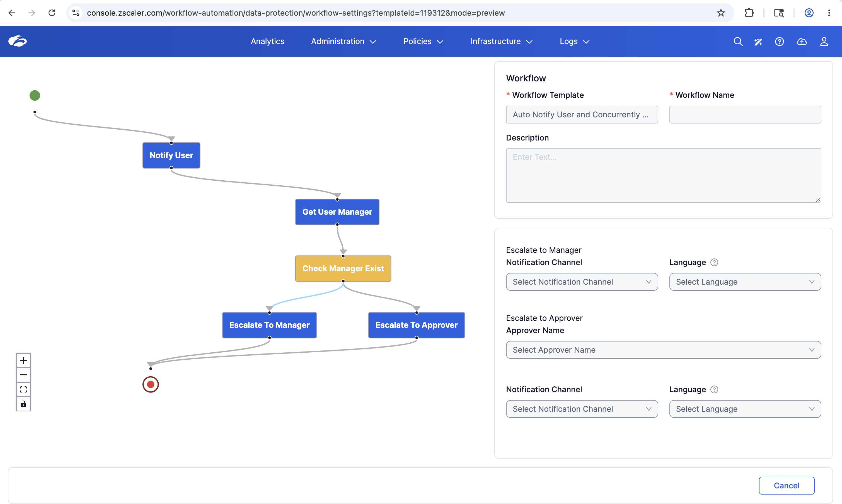Click the Workflow section heading
Screen dimensions: 842x504
point(526,78)
